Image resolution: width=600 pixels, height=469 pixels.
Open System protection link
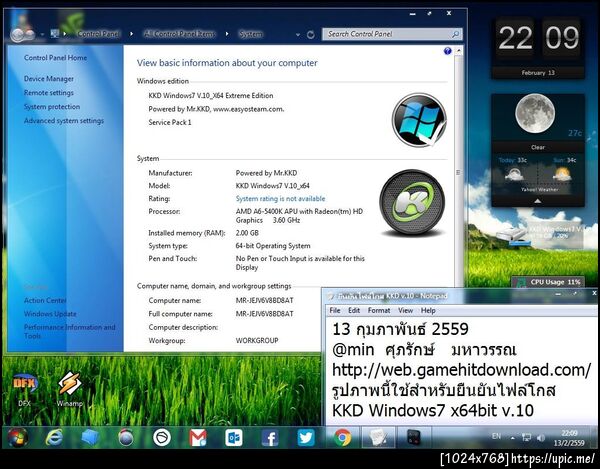tap(52, 107)
